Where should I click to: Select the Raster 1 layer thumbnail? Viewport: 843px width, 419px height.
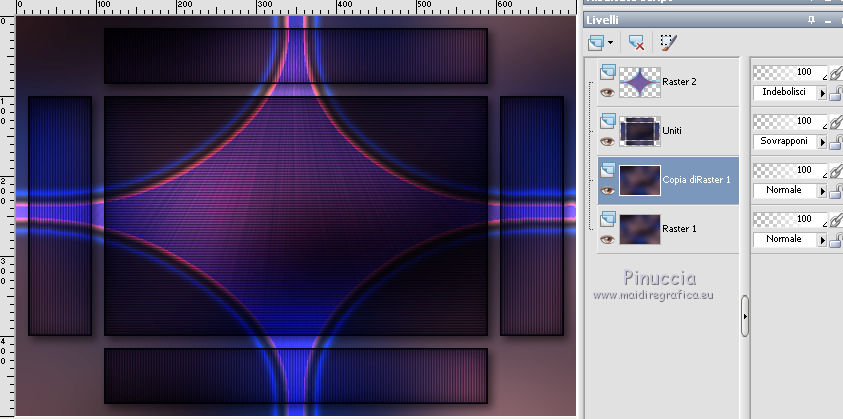[640, 229]
